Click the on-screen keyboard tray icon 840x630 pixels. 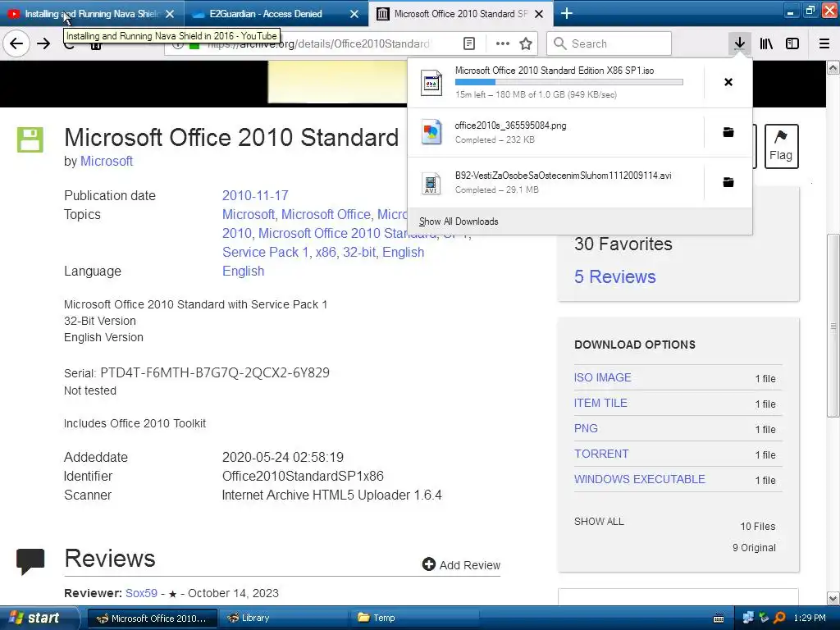719,619
